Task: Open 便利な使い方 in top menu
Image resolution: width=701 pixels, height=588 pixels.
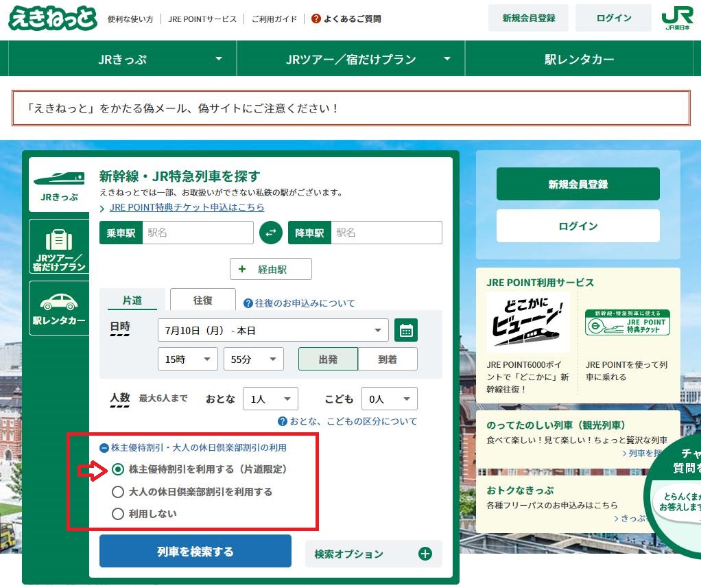Action: (130, 19)
